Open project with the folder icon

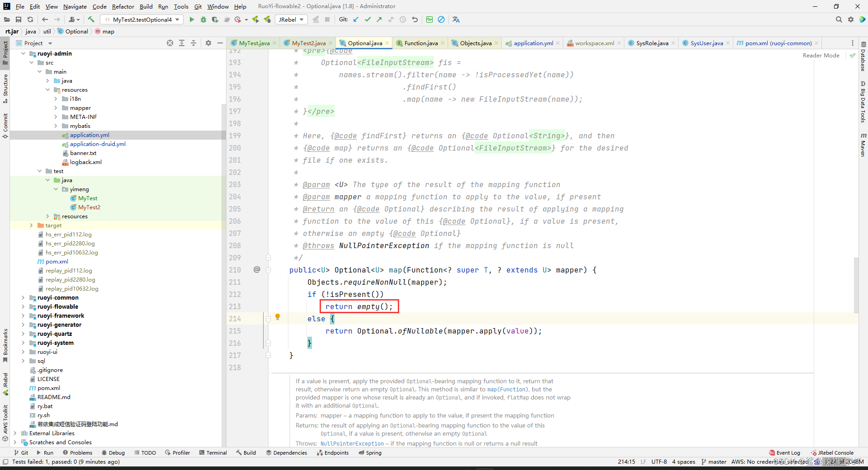point(7,19)
